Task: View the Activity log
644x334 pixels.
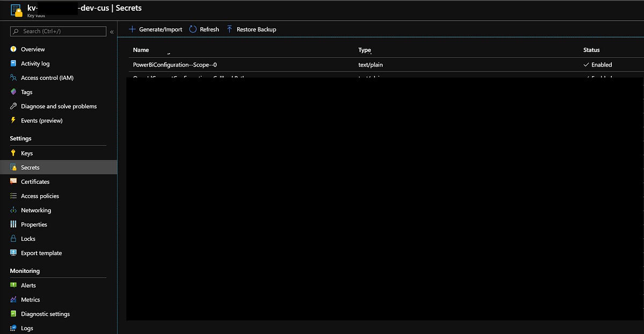Action: coord(35,63)
